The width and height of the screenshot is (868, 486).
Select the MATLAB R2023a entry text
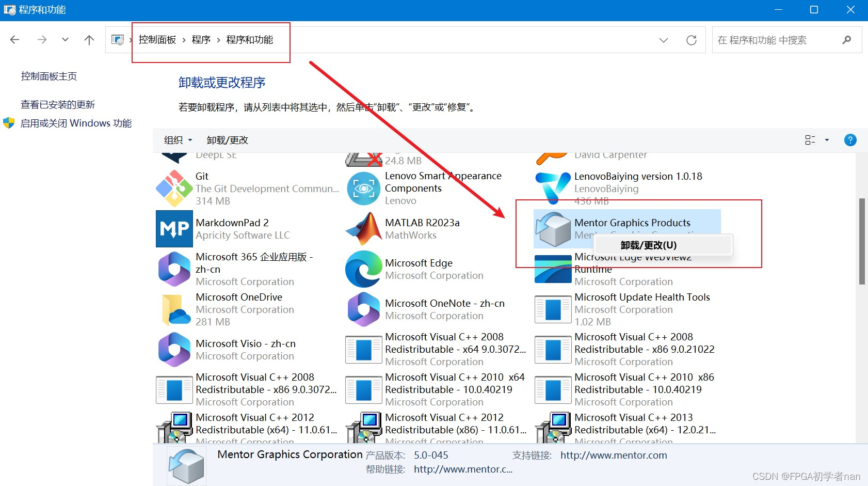pyautogui.click(x=422, y=223)
